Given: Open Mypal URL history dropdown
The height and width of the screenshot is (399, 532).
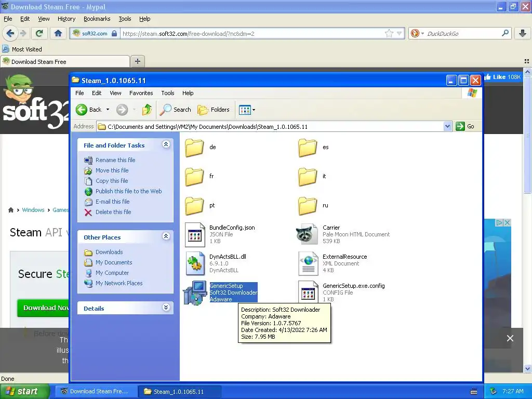Looking at the screenshot, I should point(400,33).
